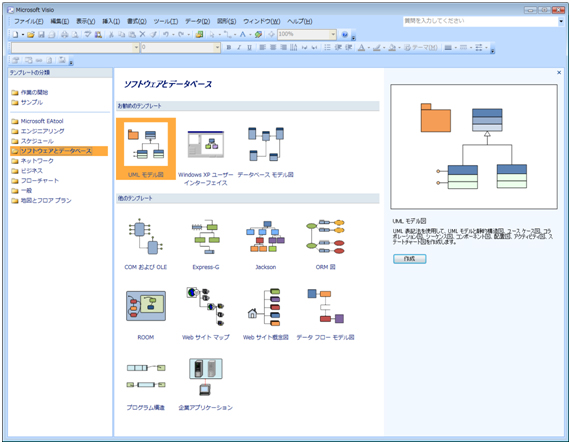The height and width of the screenshot is (444, 571).
Task: Select the COM および OLE template
Action: point(146,244)
